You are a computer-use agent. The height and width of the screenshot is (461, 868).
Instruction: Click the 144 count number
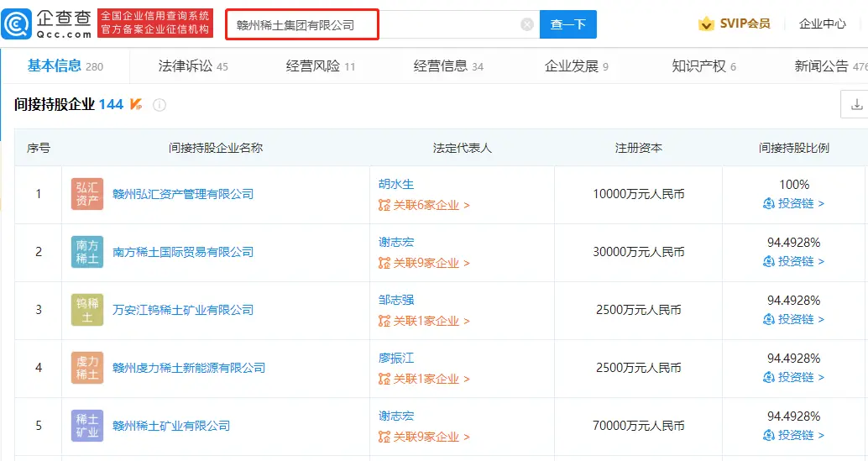click(111, 104)
